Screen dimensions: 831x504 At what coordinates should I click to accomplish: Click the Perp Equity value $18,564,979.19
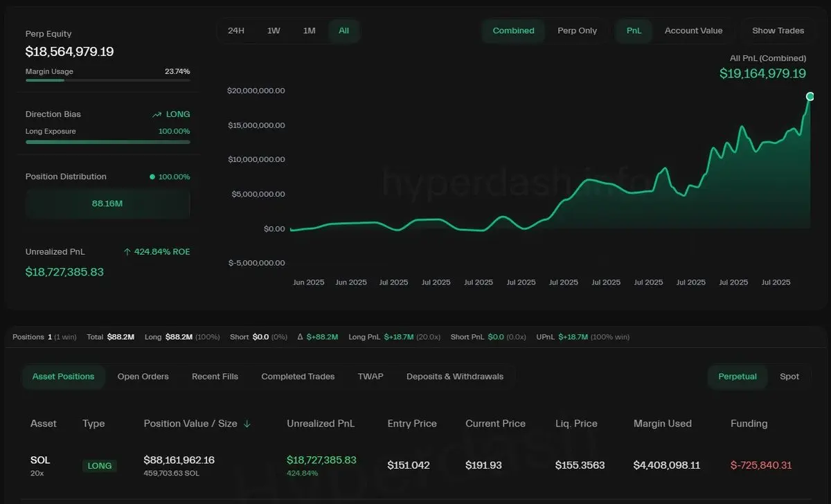[x=70, y=52]
